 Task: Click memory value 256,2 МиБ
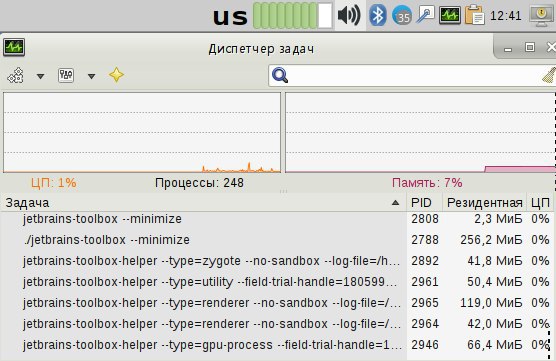click(491, 240)
